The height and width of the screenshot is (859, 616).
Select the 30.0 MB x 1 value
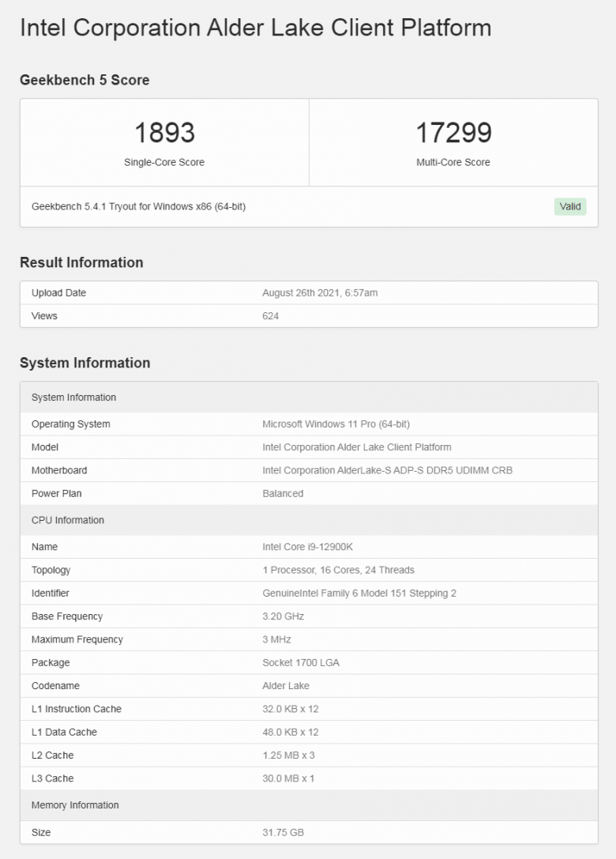pyautogui.click(x=288, y=778)
